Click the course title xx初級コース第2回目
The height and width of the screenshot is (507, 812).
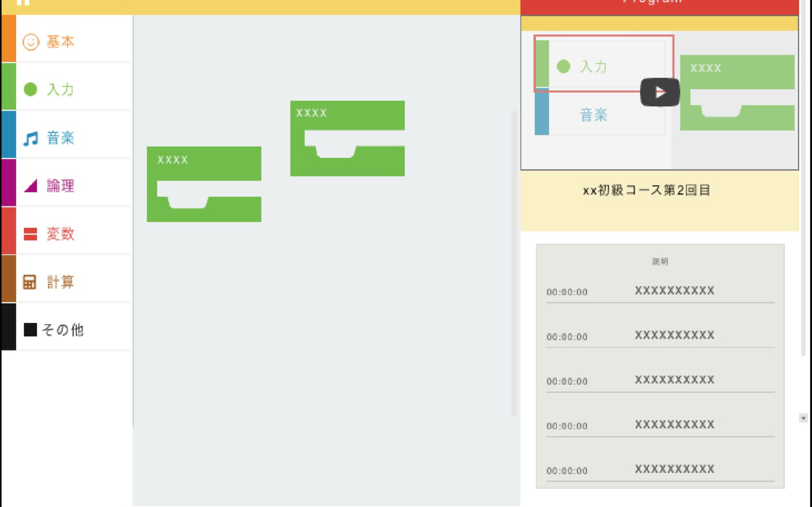(646, 190)
